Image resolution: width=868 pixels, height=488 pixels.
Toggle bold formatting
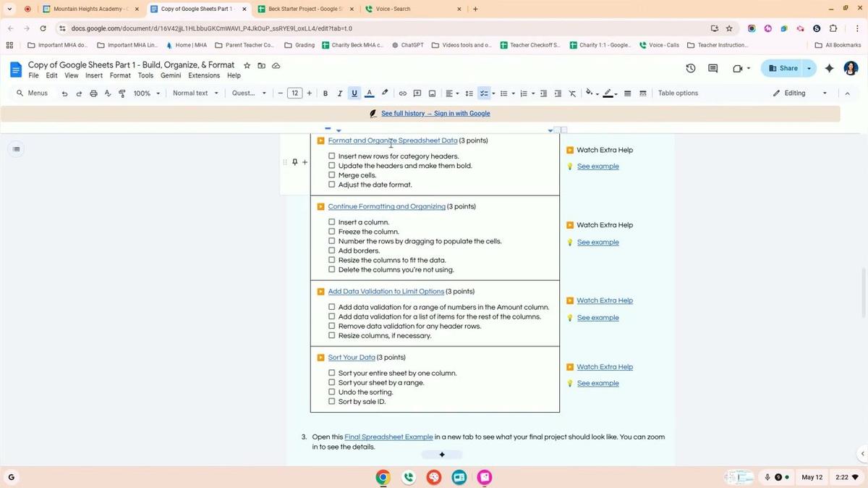[x=325, y=93]
